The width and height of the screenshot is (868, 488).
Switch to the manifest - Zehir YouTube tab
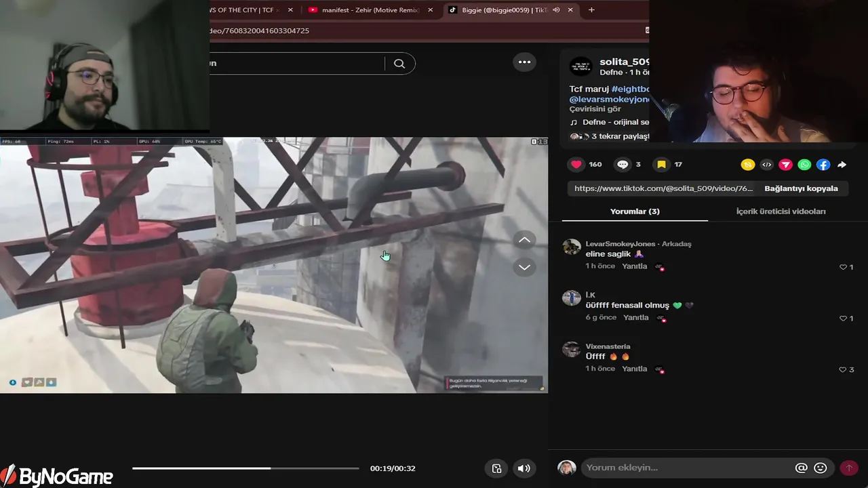click(x=370, y=10)
